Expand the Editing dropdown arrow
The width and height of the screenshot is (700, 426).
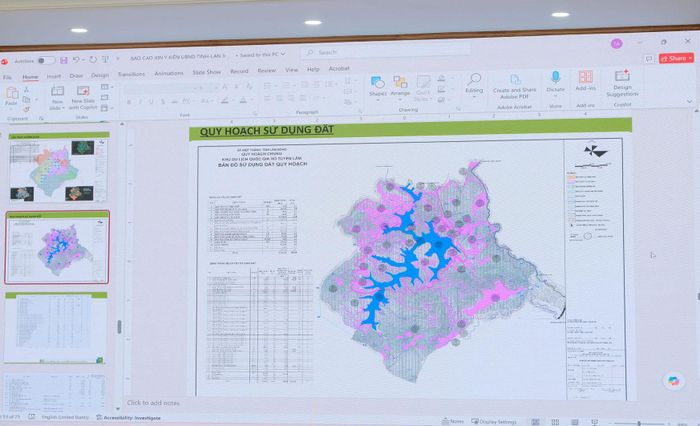point(474,97)
